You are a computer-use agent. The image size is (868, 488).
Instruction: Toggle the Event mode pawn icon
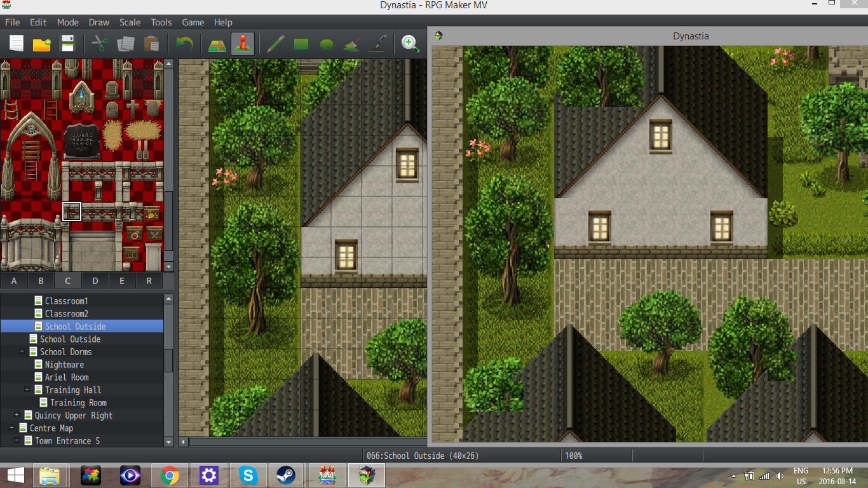click(x=243, y=44)
